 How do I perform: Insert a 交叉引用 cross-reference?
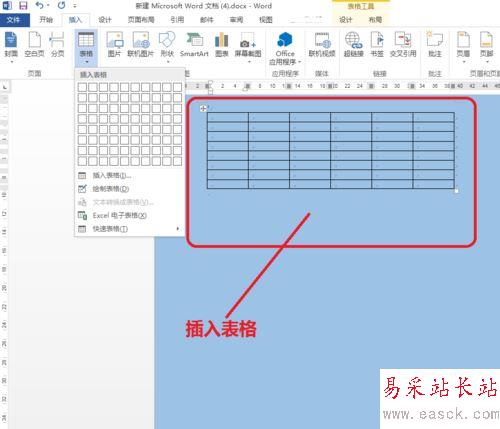coord(403,45)
